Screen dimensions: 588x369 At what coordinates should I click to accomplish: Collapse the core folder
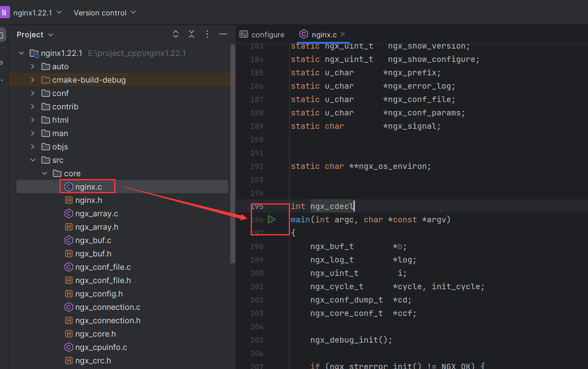tap(45, 173)
